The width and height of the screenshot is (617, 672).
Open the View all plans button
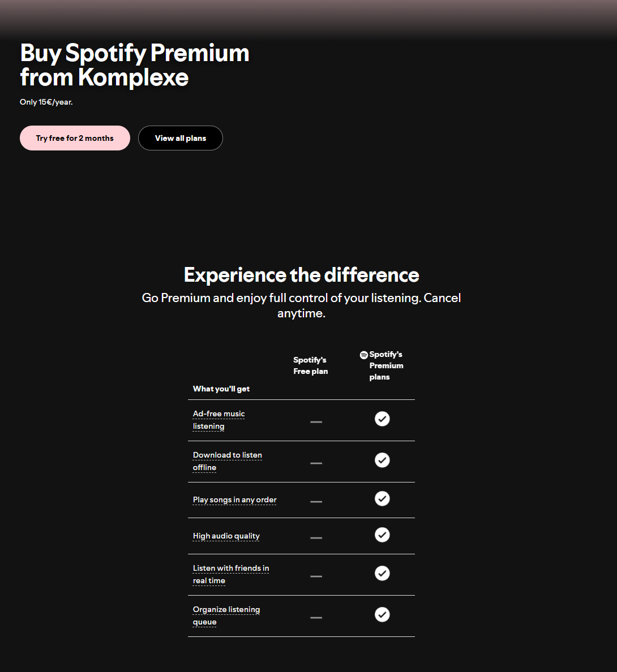click(181, 138)
